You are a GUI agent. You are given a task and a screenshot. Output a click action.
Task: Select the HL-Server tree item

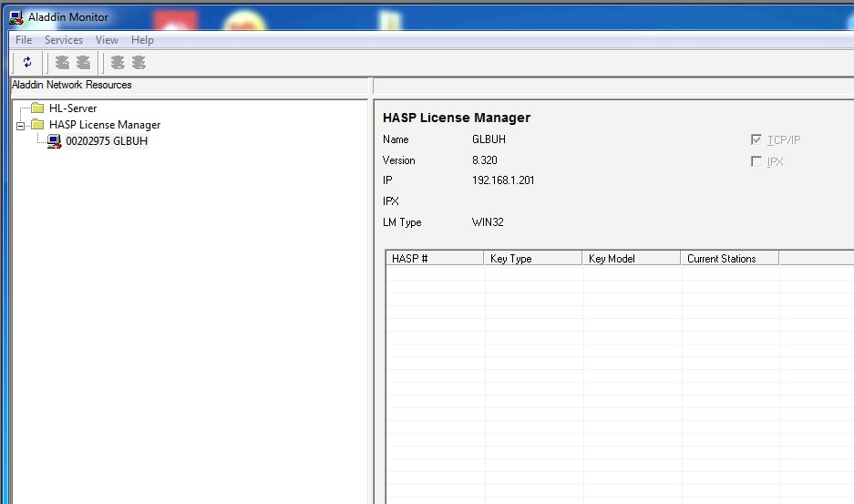pos(73,108)
